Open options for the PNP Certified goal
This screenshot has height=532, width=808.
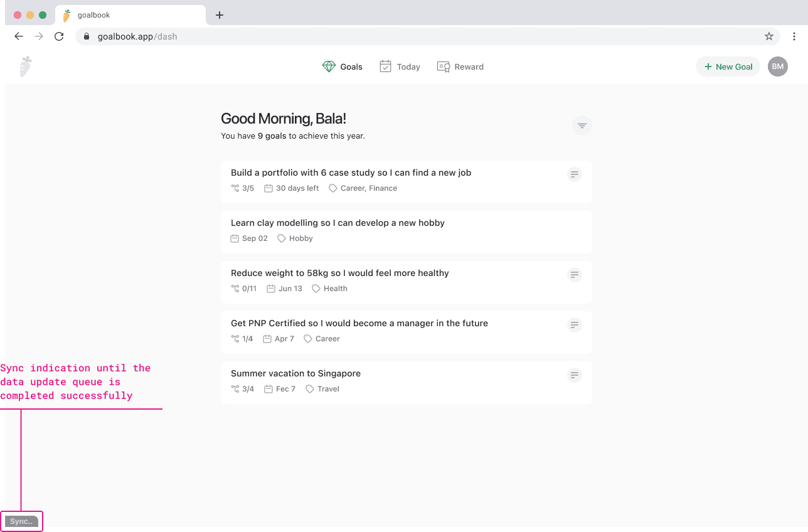pyautogui.click(x=574, y=324)
